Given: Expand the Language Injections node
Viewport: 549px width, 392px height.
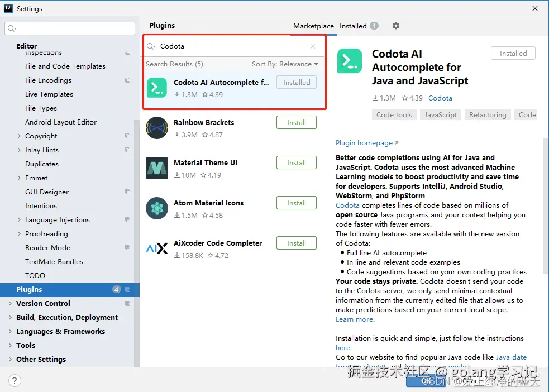Looking at the screenshot, I should coord(19,220).
